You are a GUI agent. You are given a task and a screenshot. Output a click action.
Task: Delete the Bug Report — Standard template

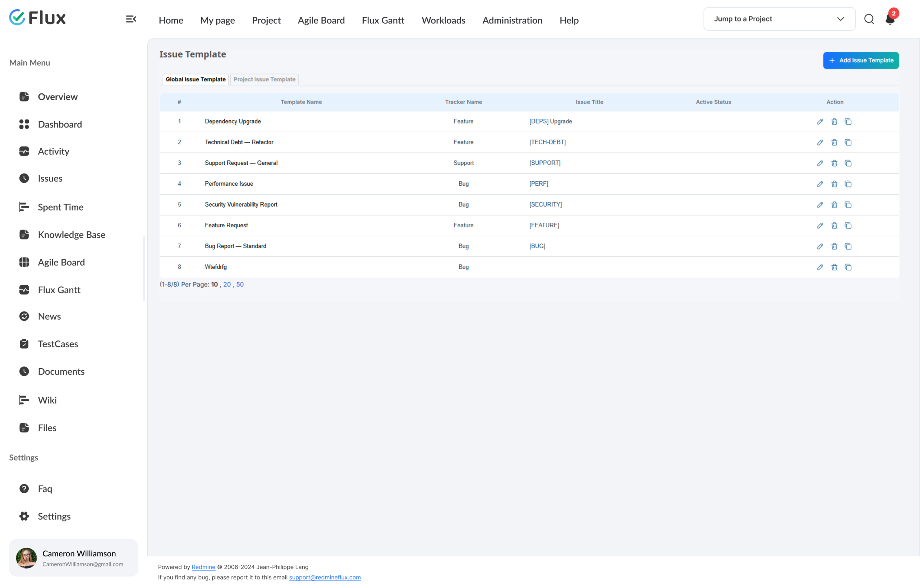pyautogui.click(x=834, y=246)
